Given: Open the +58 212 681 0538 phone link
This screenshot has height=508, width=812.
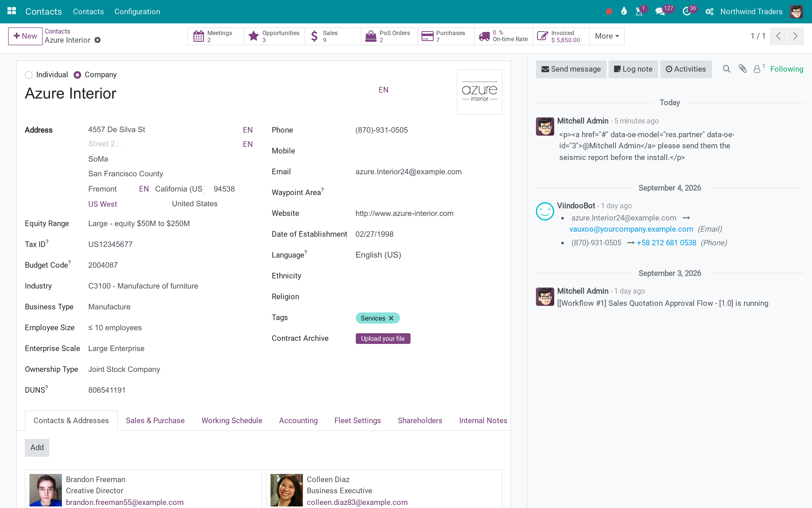Looking at the screenshot, I should [666, 243].
